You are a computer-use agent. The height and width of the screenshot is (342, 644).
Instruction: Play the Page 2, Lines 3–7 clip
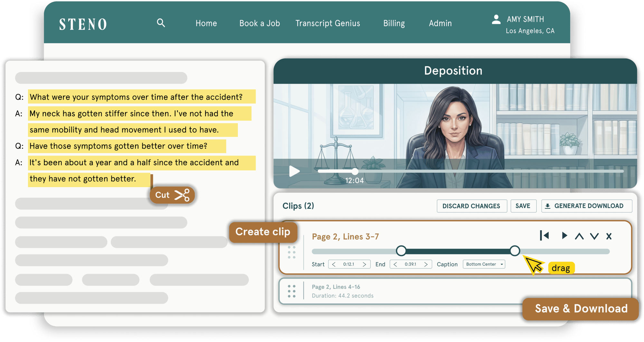564,236
